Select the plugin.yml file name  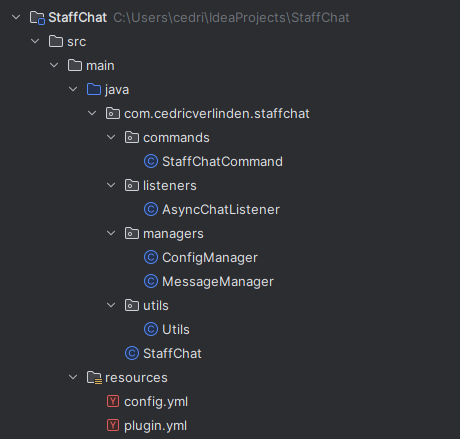click(x=155, y=426)
